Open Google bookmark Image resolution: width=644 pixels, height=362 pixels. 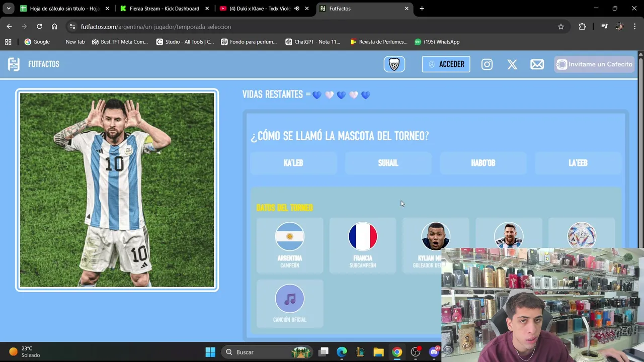pos(37,42)
